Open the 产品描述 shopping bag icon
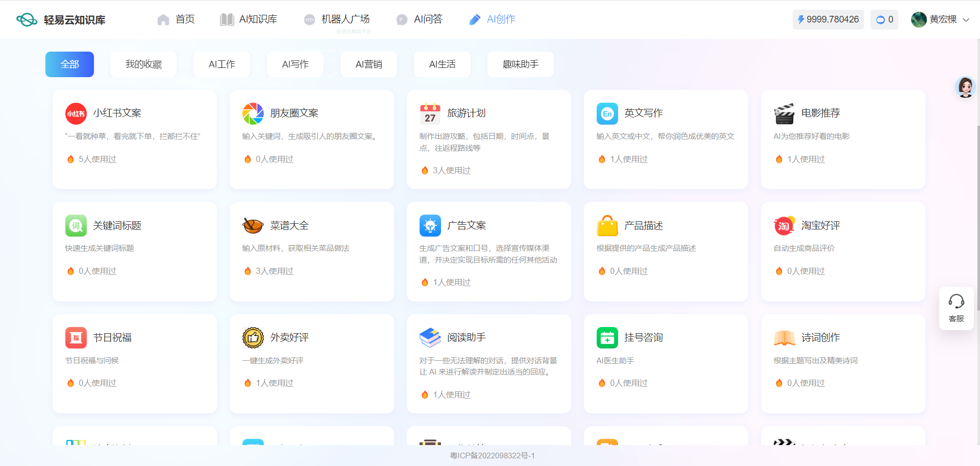The width and height of the screenshot is (980, 466). [x=607, y=226]
